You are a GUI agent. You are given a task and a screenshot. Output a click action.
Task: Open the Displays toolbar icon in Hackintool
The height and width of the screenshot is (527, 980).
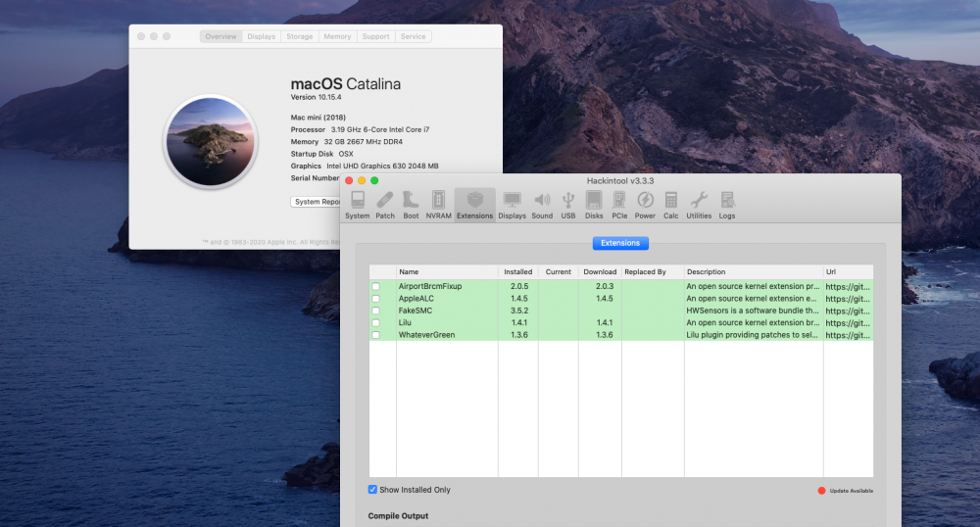point(512,205)
